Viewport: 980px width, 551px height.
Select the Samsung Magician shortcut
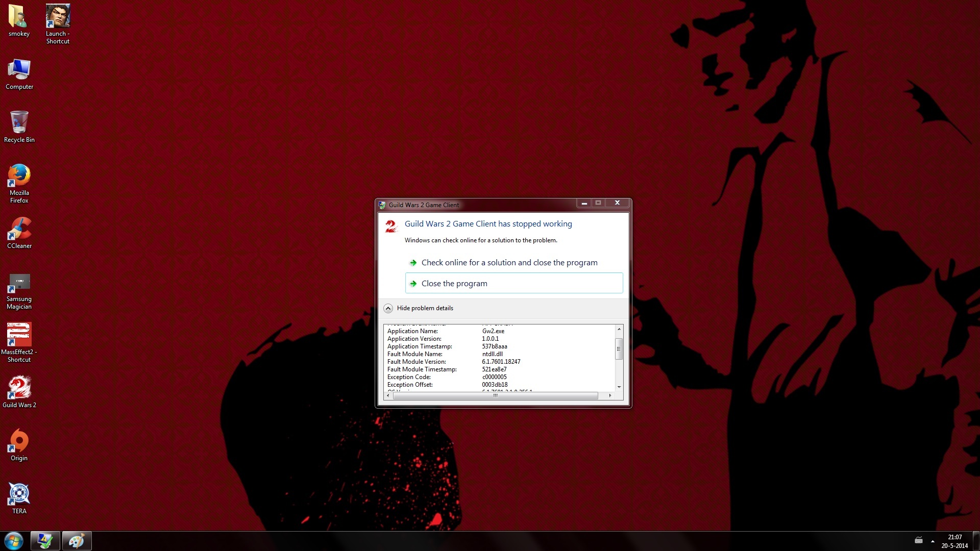(x=19, y=292)
